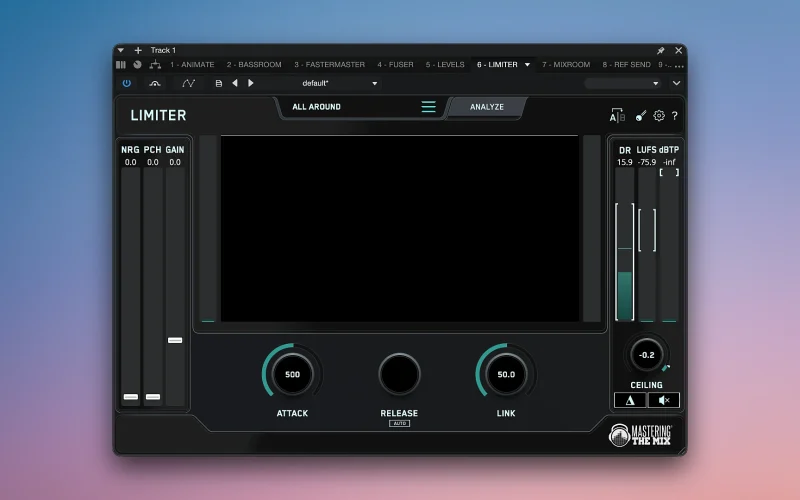Toggle the plugin power bypass button
800x500 pixels.
click(127, 83)
